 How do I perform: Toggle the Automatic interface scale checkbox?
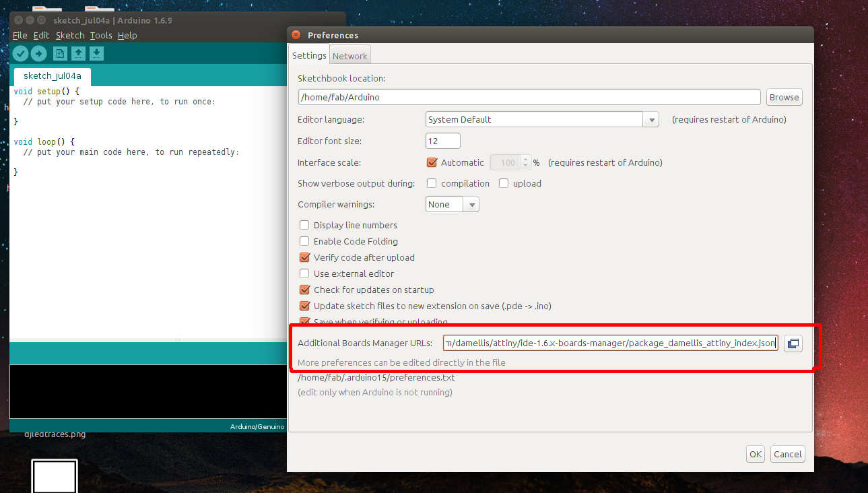[x=432, y=162]
